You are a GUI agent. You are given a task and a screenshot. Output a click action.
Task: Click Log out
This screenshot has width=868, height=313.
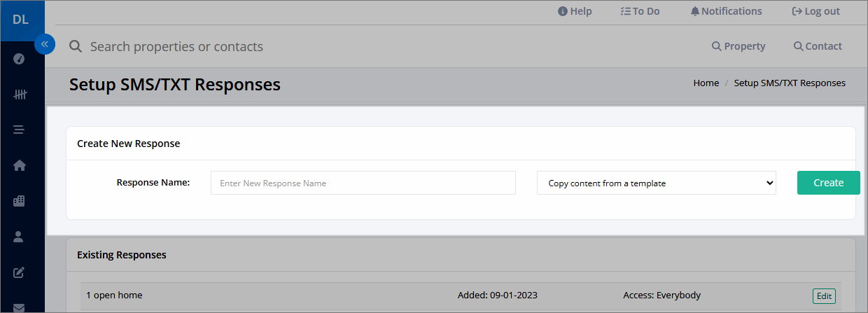click(x=815, y=11)
